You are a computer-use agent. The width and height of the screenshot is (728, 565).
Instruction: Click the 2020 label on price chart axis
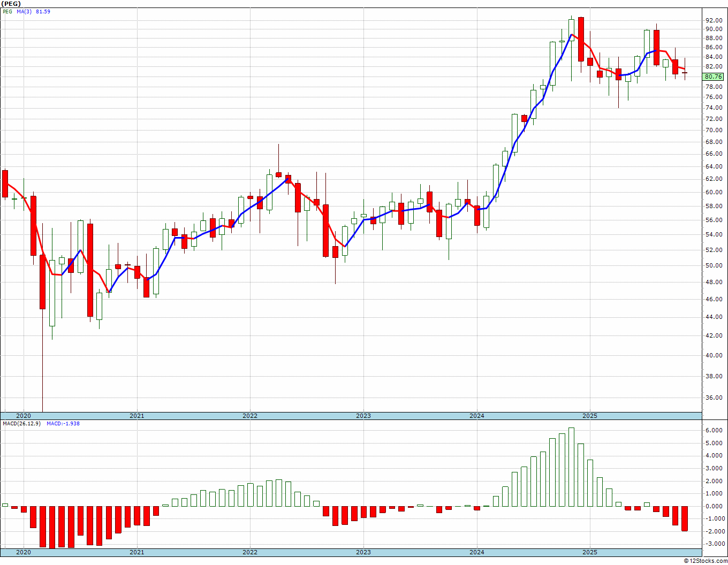pyautogui.click(x=24, y=416)
